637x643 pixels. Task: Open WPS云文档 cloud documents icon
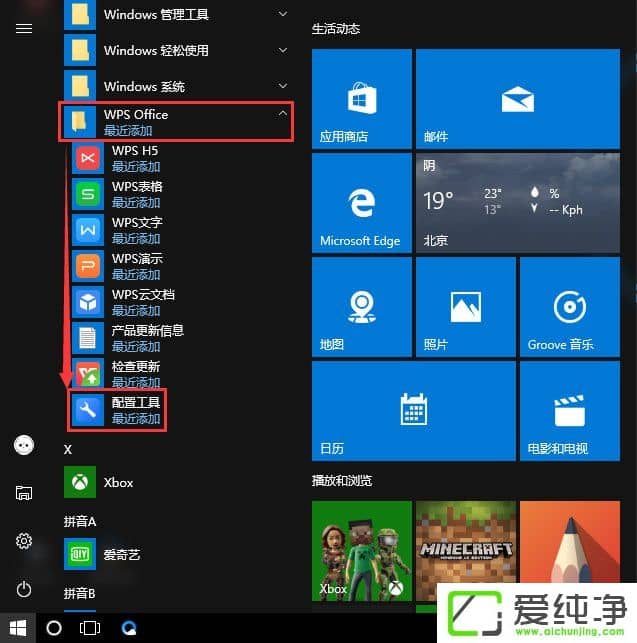(88, 303)
